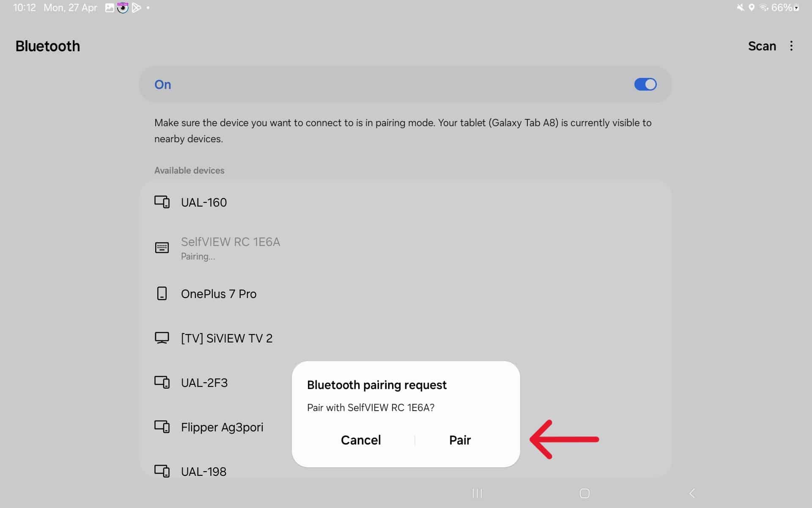
Task: Tap the UAL-160 device icon
Action: pyautogui.click(x=162, y=202)
